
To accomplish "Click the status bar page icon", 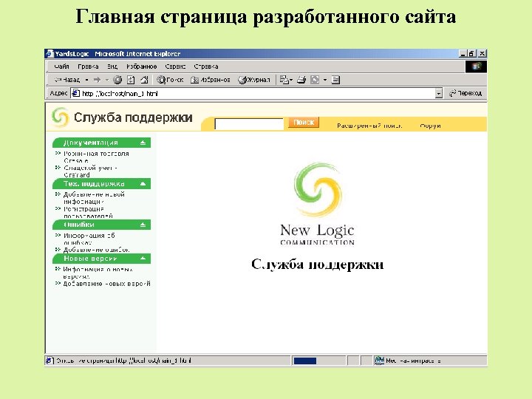I will tap(50, 361).
